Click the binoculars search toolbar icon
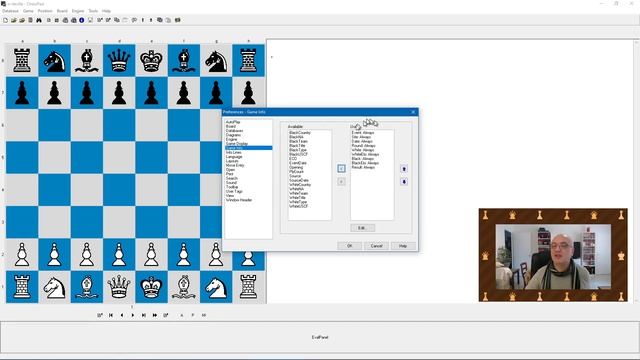 click(x=39, y=20)
